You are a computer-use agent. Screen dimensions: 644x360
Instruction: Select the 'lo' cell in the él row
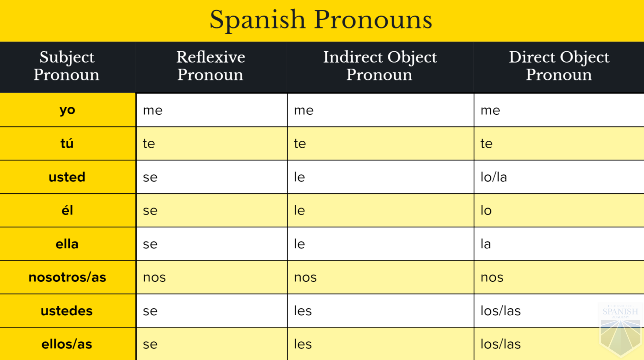pos(486,210)
